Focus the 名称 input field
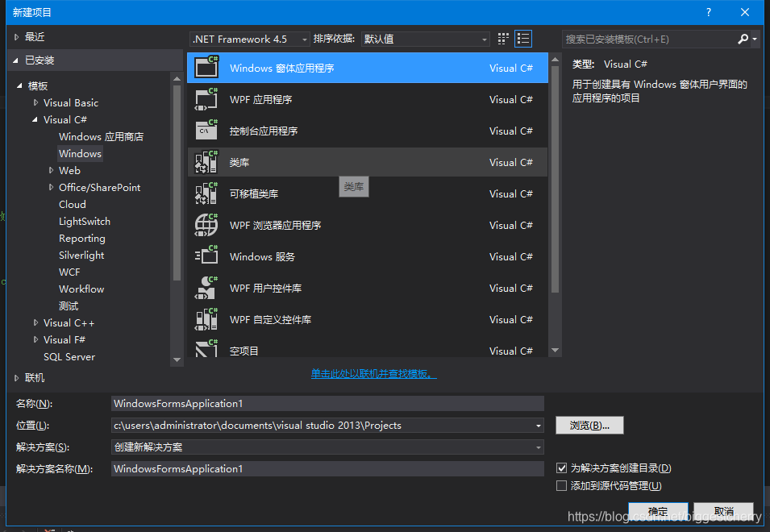The height and width of the screenshot is (532, 770). (x=327, y=403)
